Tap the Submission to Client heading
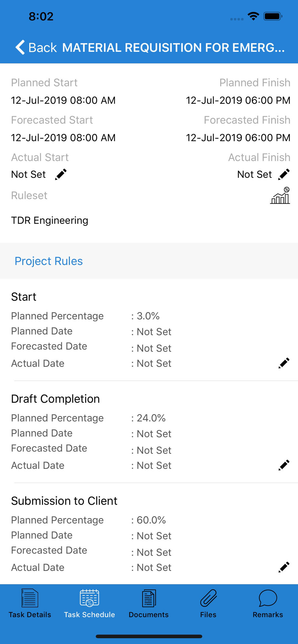298x644 pixels. tap(64, 501)
